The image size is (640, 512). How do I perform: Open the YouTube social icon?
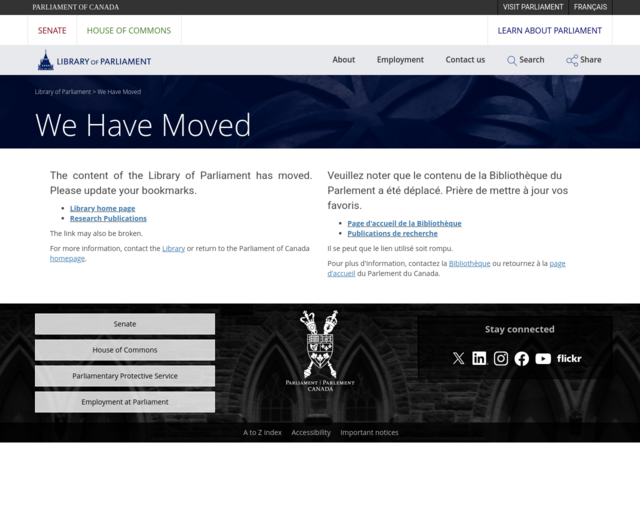coord(543,358)
